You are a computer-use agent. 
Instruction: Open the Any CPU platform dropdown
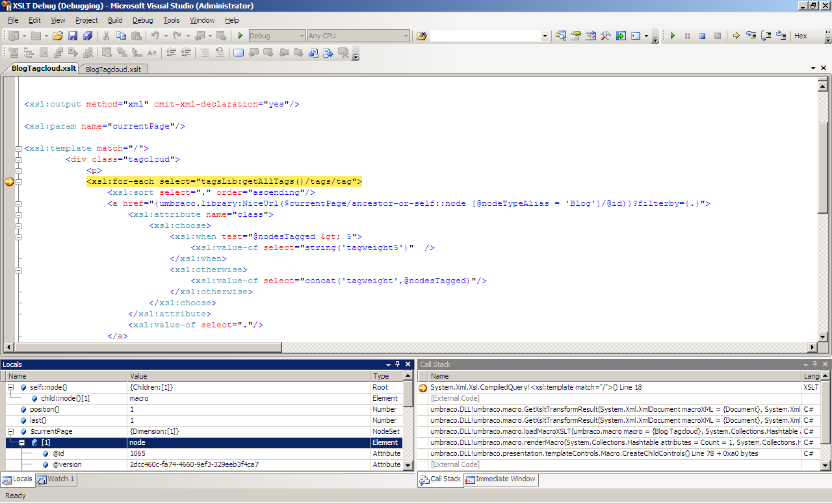[x=406, y=36]
